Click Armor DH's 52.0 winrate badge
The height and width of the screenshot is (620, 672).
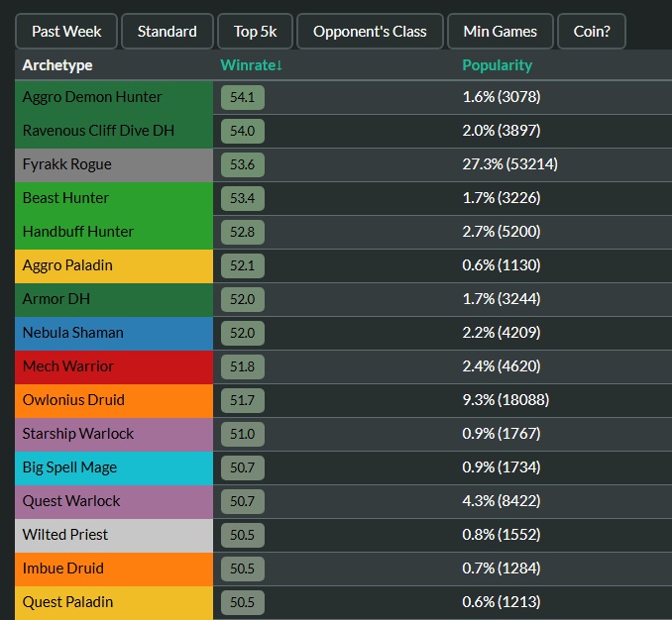tap(243, 300)
